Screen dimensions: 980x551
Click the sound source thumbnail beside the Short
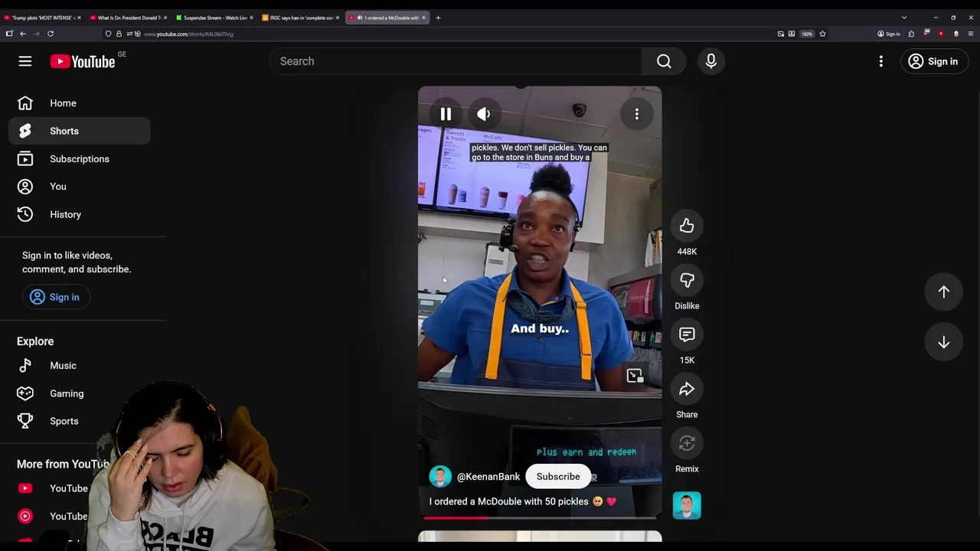(x=687, y=506)
